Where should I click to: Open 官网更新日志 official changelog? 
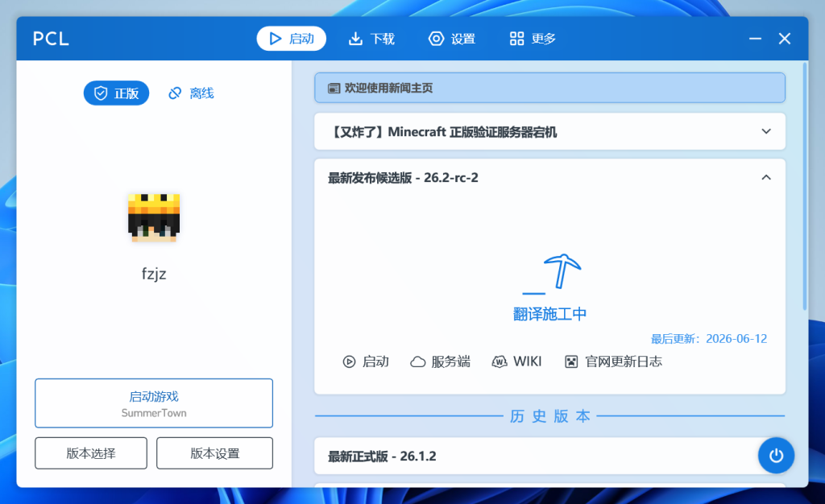pyautogui.click(x=613, y=361)
